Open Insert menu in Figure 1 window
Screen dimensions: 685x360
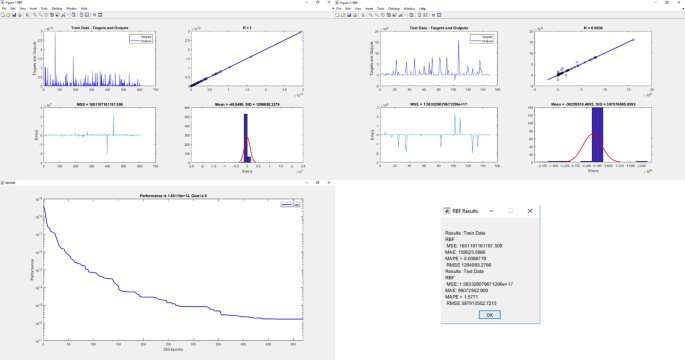(x=33, y=8)
